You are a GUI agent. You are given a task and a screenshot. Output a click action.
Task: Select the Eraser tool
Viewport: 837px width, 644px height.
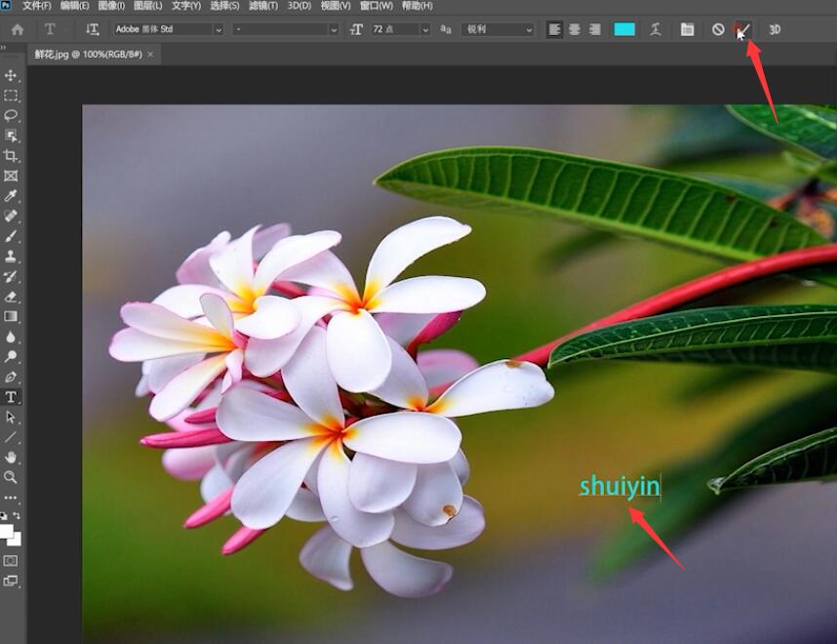[11, 297]
